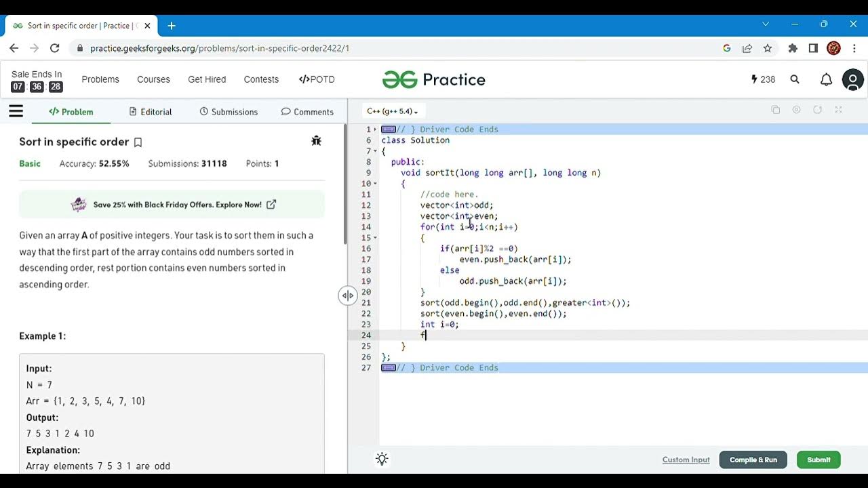Close the 'Sort in specific order' tab
Viewport: 868px width, 488px height.
pos(147,26)
